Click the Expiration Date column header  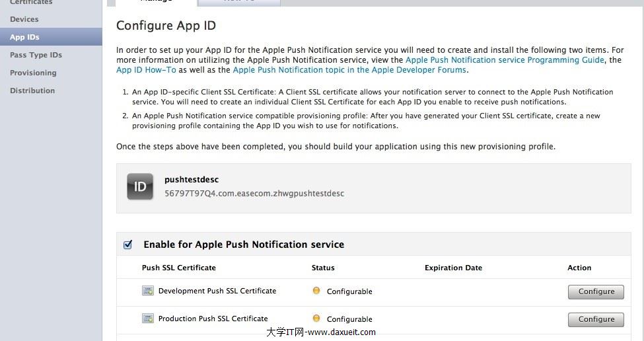coord(453,268)
